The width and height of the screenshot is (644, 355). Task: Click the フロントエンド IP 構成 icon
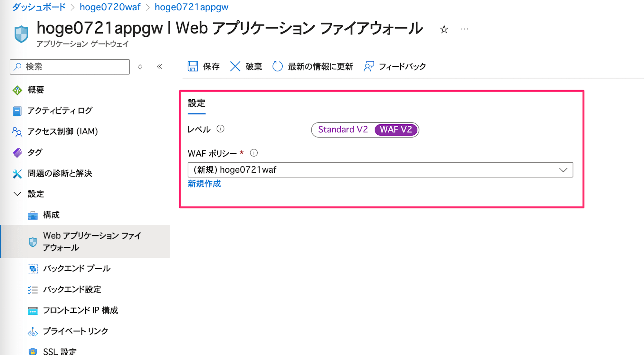tap(33, 311)
